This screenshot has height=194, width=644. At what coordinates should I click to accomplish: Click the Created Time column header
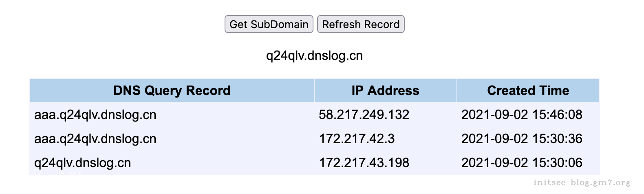pyautogui.click(x=528, y=90)
